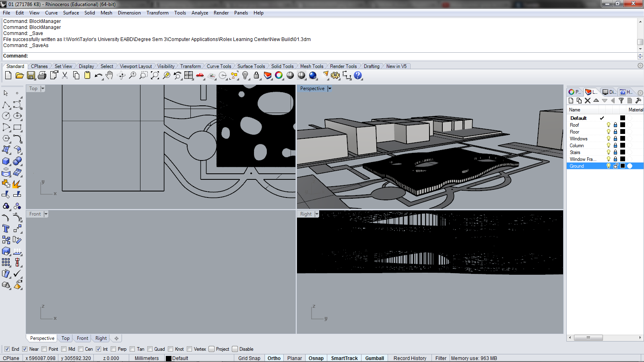
Task: Open the Solid menu
Action: 89,12
